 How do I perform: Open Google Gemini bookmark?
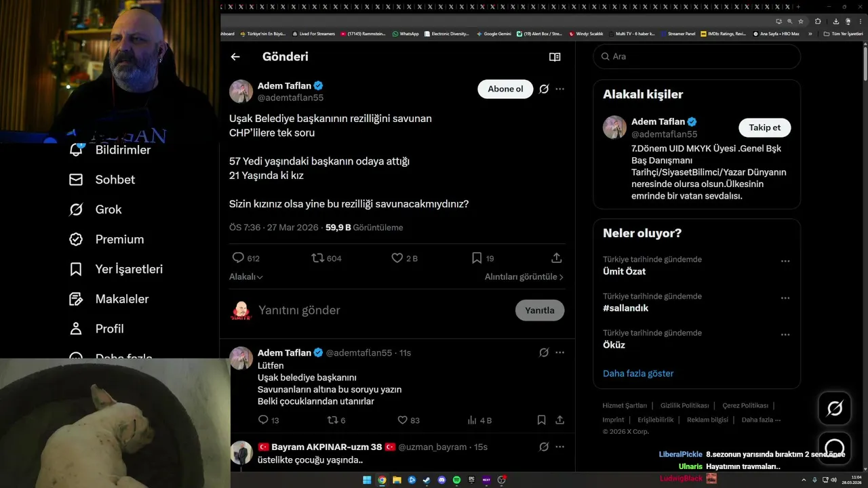(494, 33)
